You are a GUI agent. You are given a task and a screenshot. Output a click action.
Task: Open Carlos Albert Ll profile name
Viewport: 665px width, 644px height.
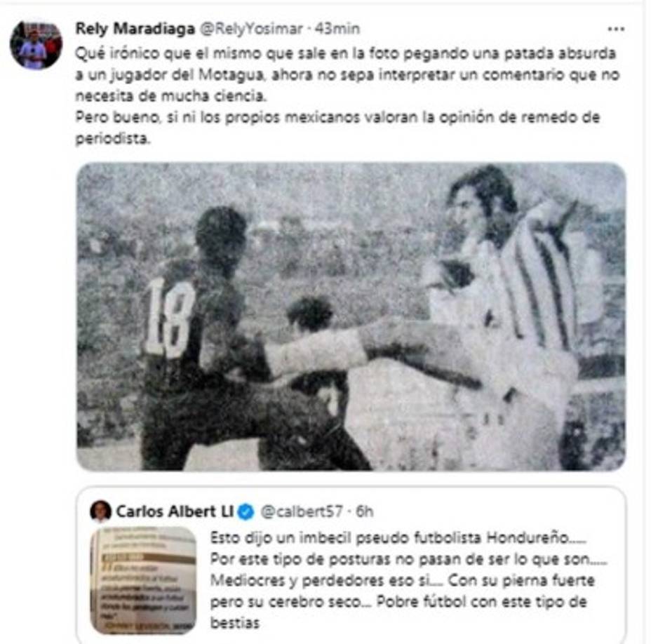coord(174,511)
